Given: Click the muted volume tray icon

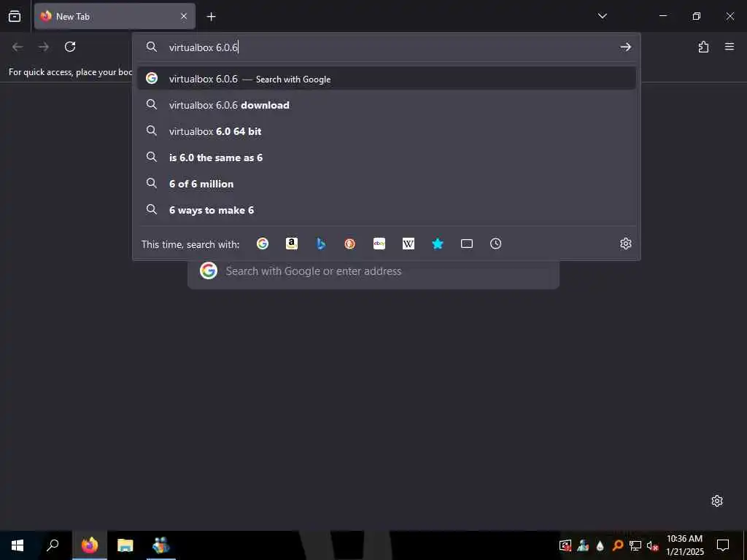Looking at the screenshot, I should click(x=653, y=545).
